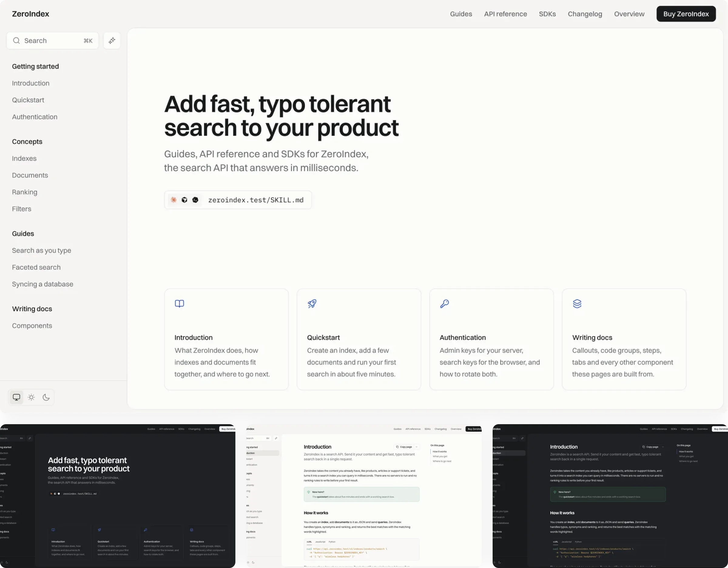Open the light Introduction page preview thumbnail

364,496
